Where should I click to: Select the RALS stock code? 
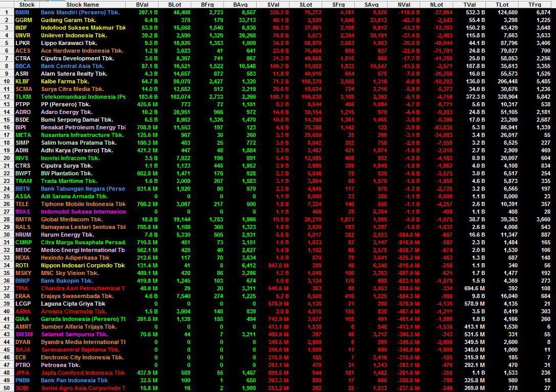(x=23, y=227)
